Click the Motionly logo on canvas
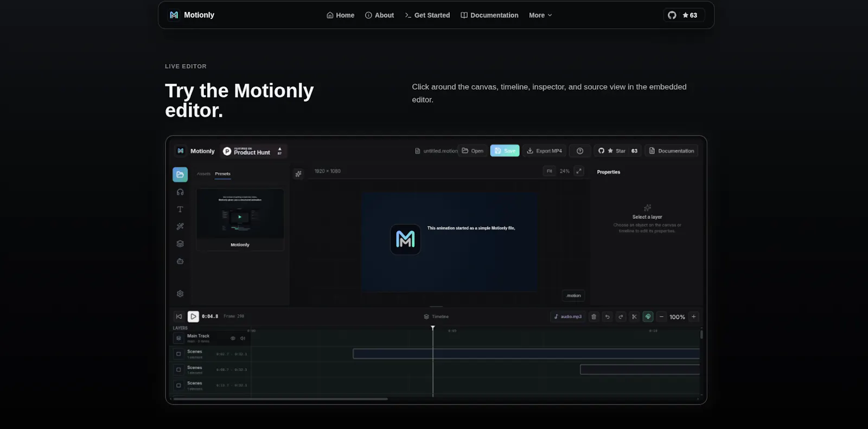Image resolution: width=868 pixels, height=429 pixels. click(x=405, y=239)
